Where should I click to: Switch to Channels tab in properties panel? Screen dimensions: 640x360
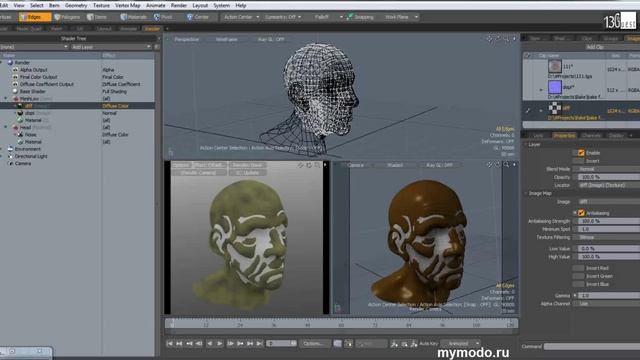tap(591, 135)
